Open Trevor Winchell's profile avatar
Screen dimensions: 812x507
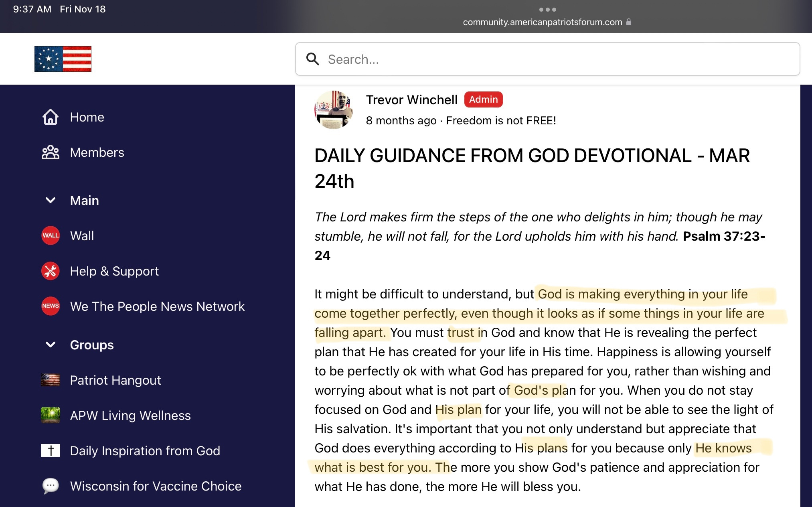334,110
